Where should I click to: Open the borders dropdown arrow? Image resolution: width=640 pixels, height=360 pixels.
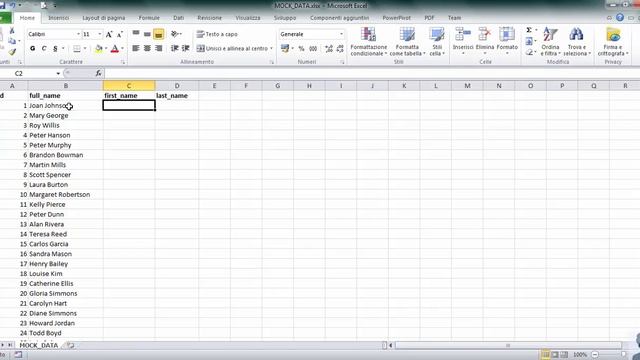click(85, 49)
